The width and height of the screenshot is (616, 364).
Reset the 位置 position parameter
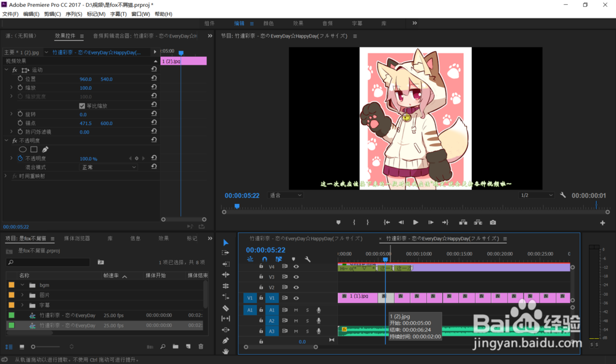pyautogui.click(x=154, y=78)
